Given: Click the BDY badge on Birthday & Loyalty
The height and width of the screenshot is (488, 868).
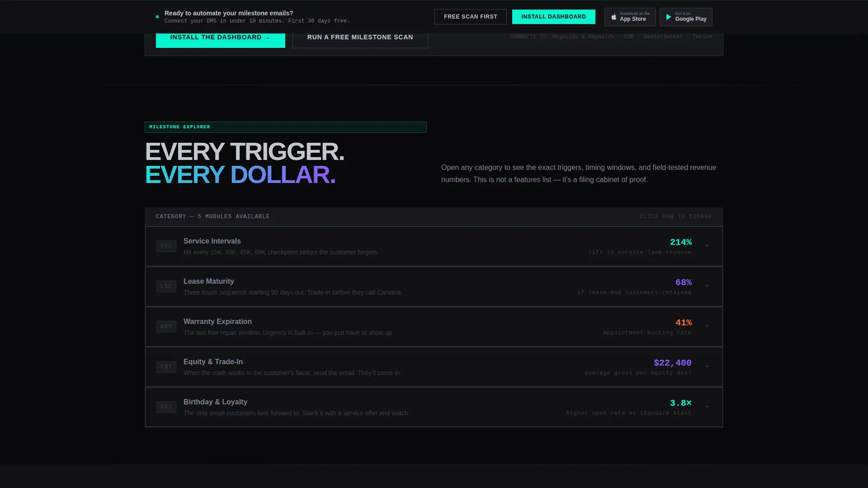Looking at the screenshot, I should pyautogui.click(x=166, y=407).
